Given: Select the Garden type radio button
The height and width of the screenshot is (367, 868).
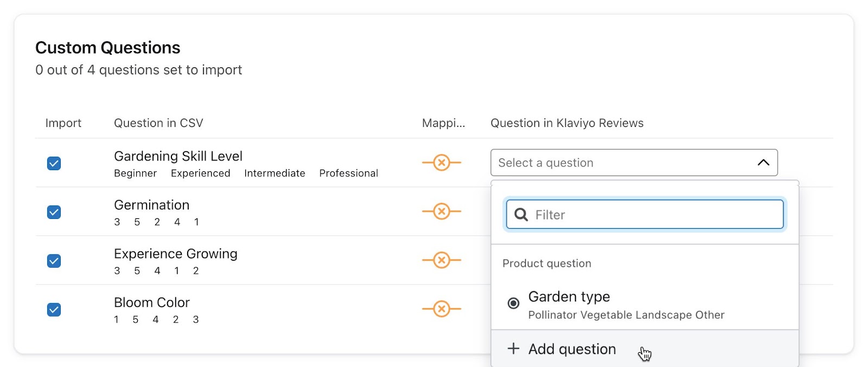Looking at the screenshot, I should coord(513,303).
